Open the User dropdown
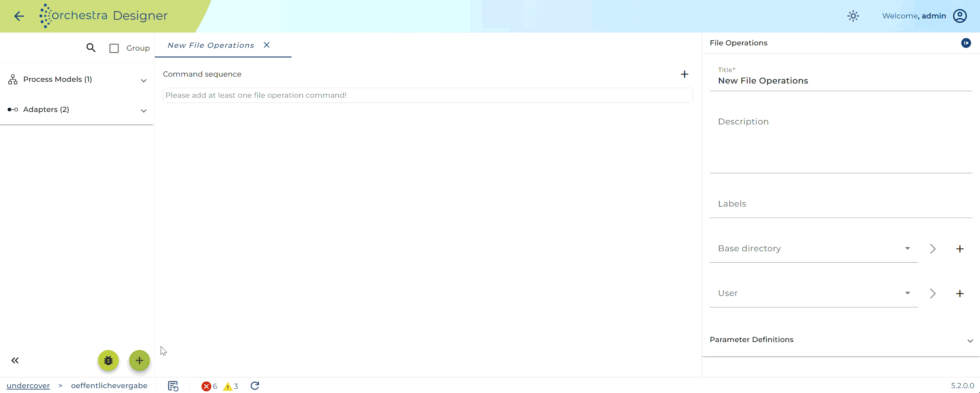The height and width of the screenshot is (393, 980). pos(814,293)
